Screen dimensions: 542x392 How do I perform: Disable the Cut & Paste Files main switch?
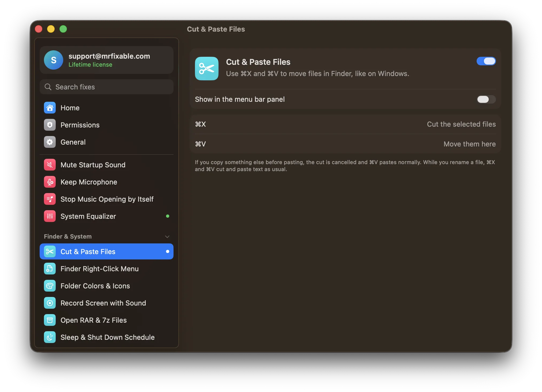(x=486, y=61)
